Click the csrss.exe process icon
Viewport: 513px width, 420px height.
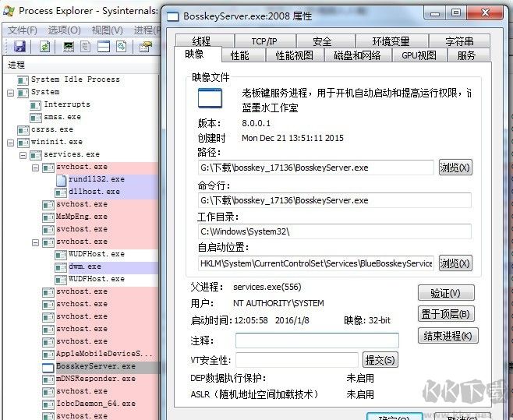point(23,130)
